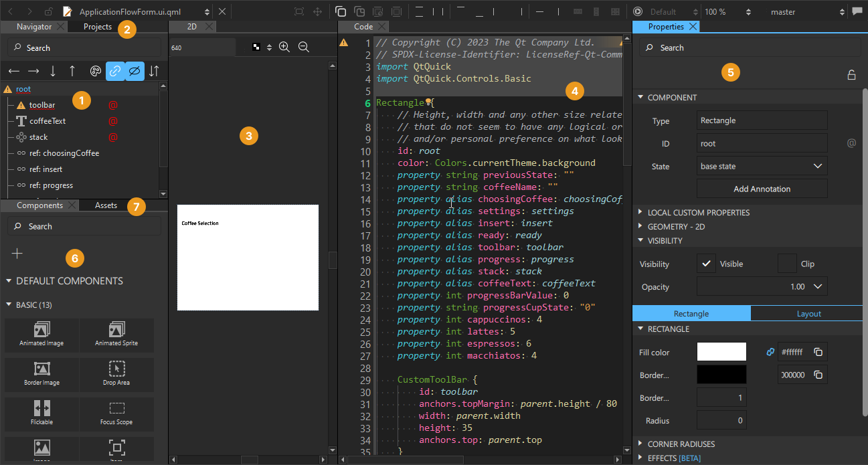Select the coffeeText item in Navigator tree

48,121
